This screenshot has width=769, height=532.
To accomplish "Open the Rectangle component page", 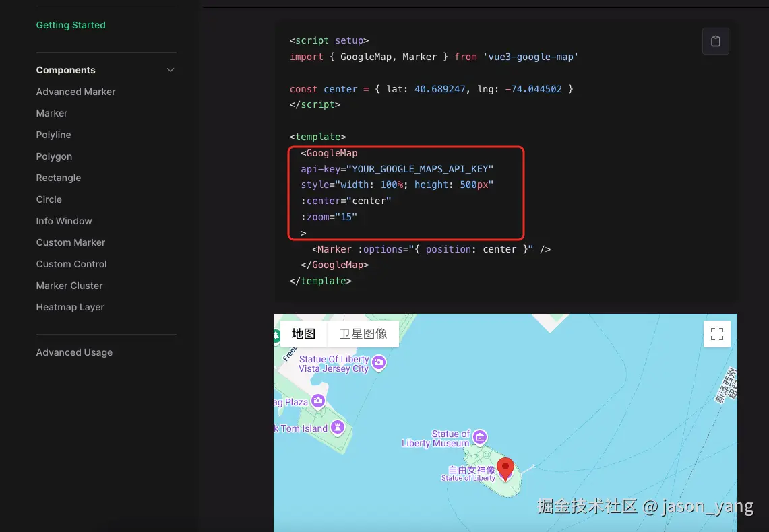I will point(59,178).
